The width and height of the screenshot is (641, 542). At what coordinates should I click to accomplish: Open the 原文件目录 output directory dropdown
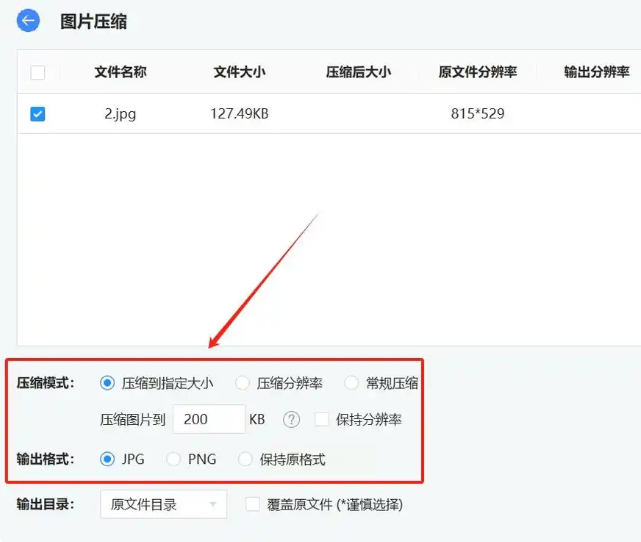[x=164, y=504]
